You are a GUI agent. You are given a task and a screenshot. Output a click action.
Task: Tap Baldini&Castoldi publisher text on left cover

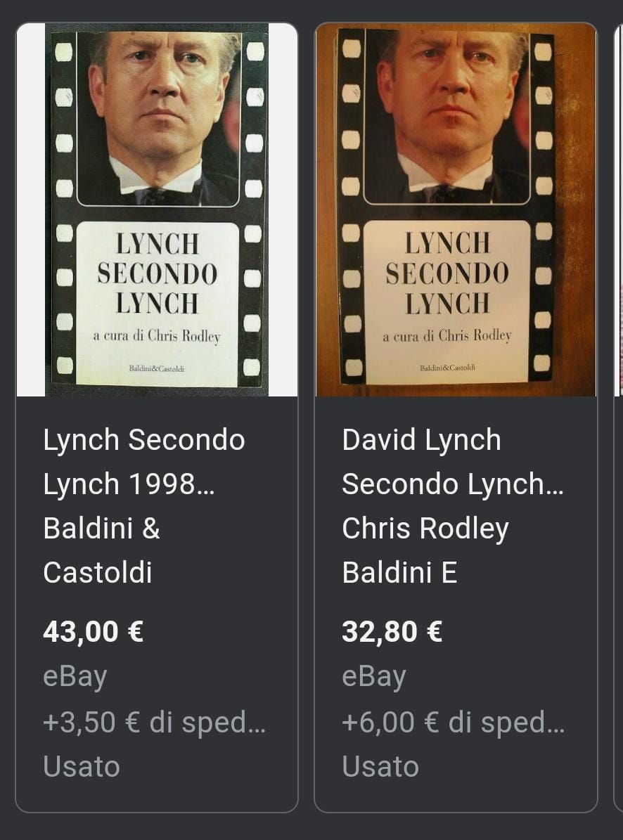point(156,368)
